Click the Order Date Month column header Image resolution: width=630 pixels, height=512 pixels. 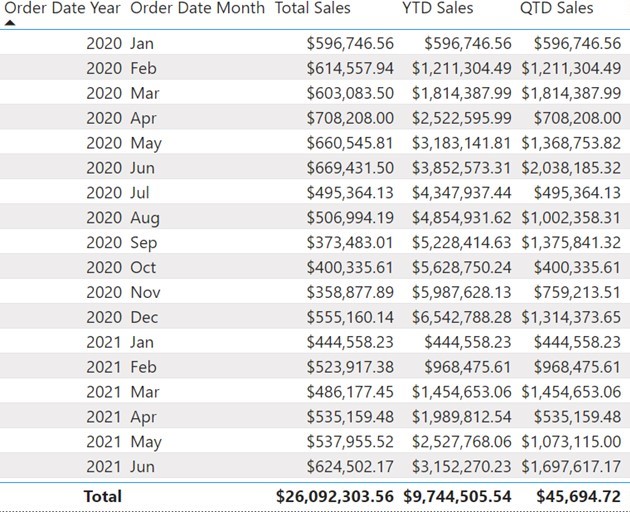(198, 8)
